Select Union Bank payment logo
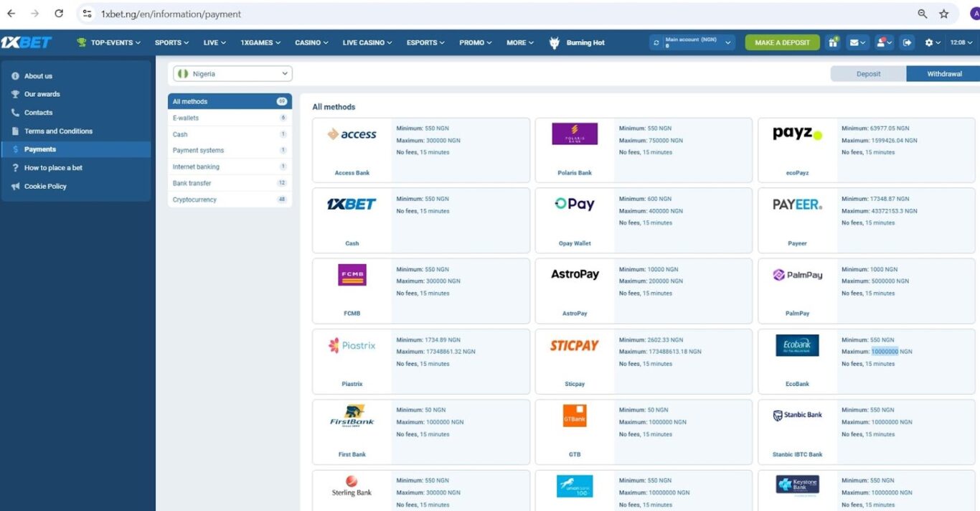The width and height of the screenshot is (980, 511). click(x=575, y=486)
